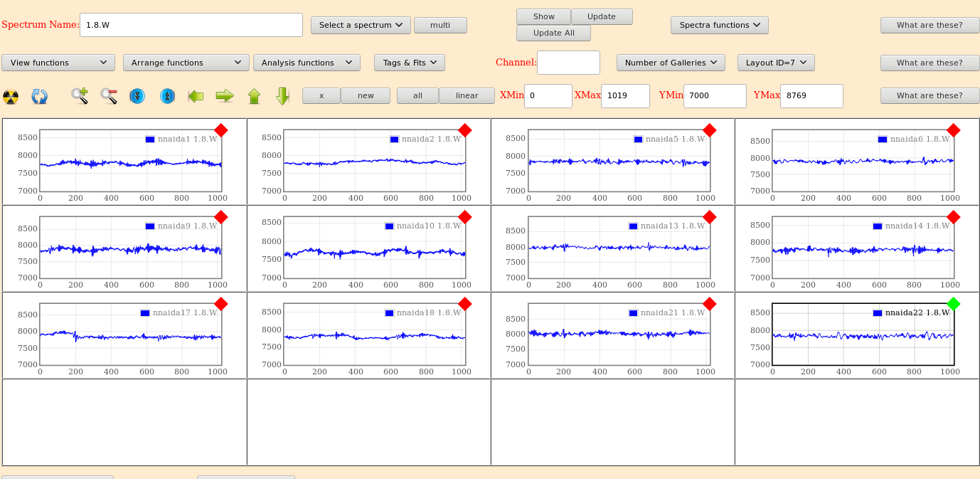The image size is (980, 479).
Task: Expand the View functions dropdown
Action: point(58,63)
